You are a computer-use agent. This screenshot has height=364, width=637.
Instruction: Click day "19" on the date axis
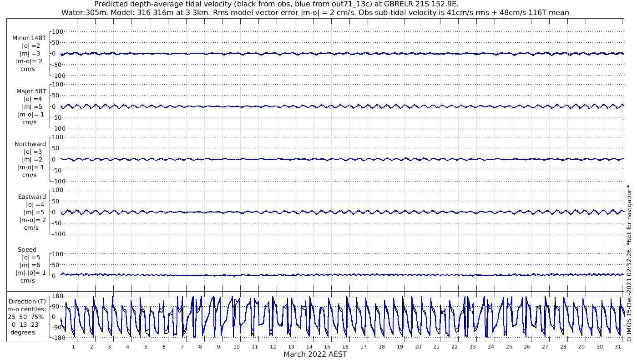[400, 347]
